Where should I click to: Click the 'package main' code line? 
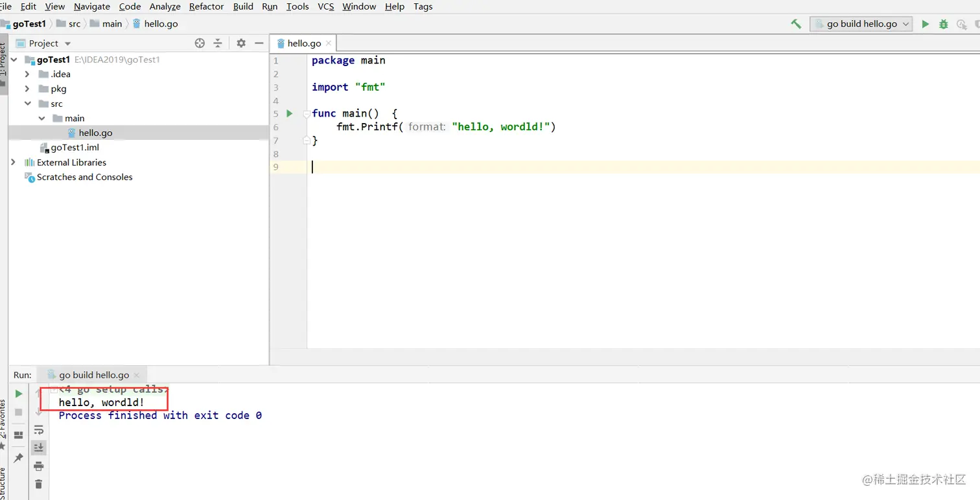349,60
